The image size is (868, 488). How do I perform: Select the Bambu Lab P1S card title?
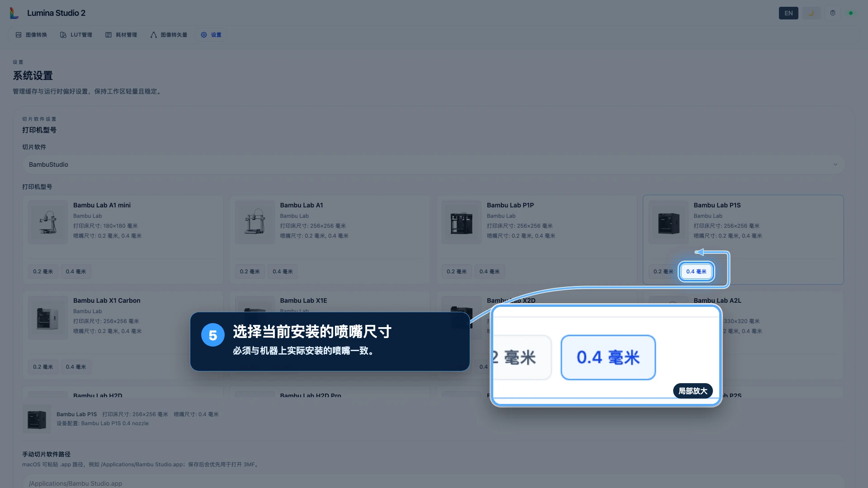tap(717, 205)
